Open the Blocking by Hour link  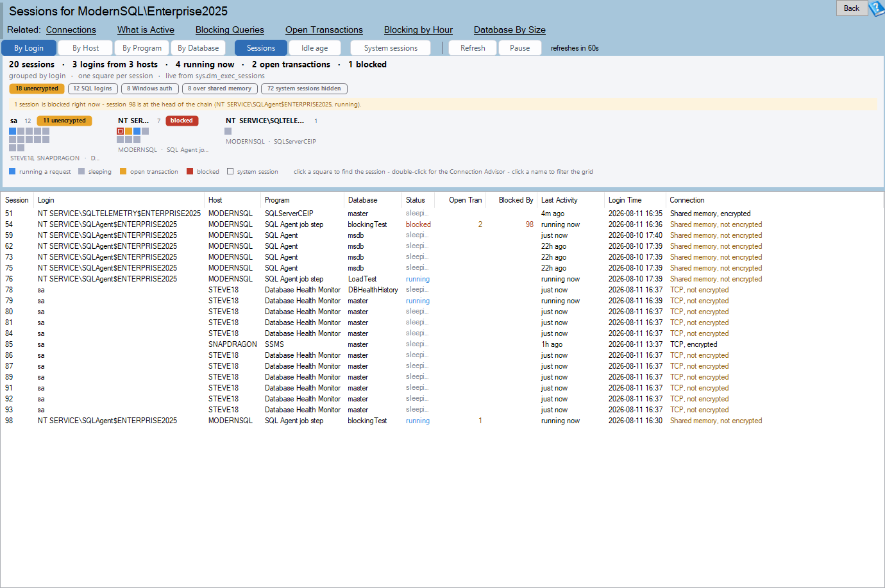coord(418,29)
